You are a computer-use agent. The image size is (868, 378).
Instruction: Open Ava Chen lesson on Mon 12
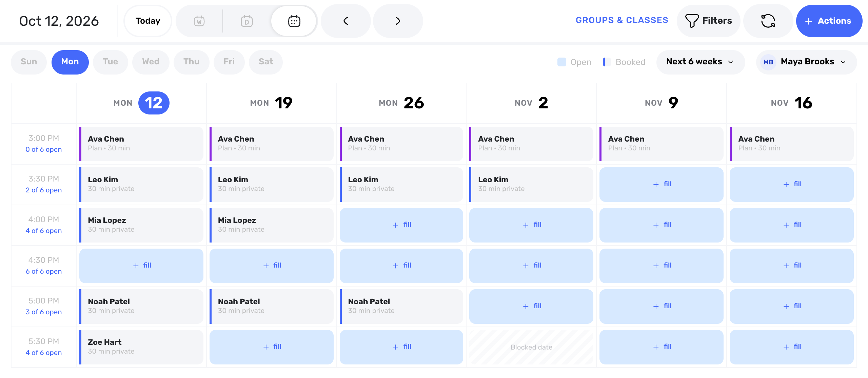(141, 144)
